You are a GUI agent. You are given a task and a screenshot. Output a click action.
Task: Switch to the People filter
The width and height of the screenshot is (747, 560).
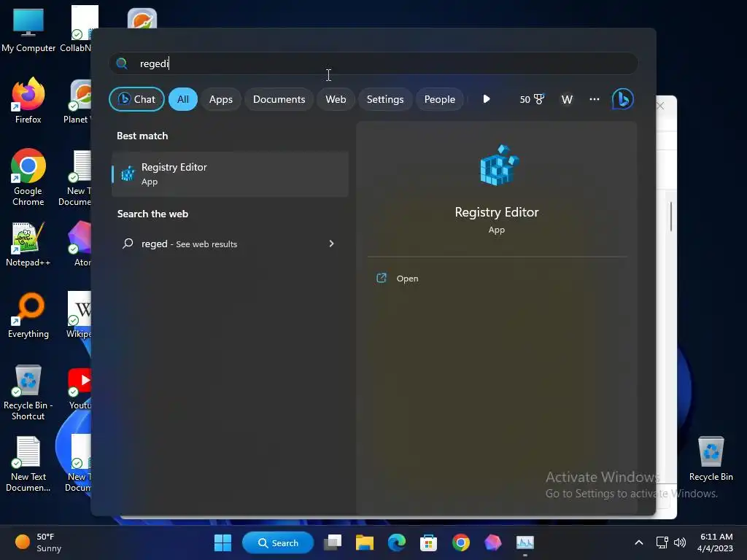pos(439,99)
